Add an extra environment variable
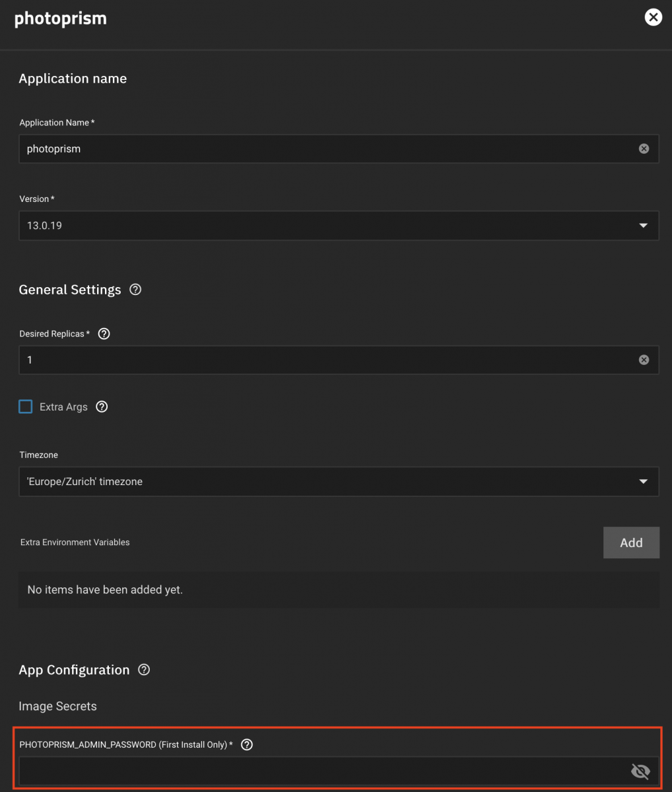The height and width of the screenshot is (792, 672). tap(631, 543)
